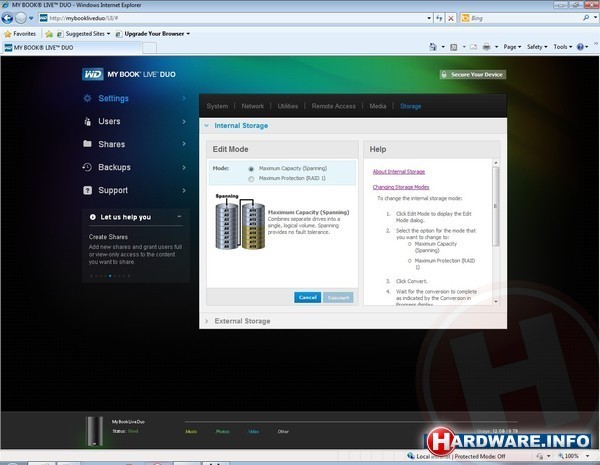Expand the Users menu arrow
This screenshot has height=465, width=600.
pyautogui.click(x=184, y=121)
